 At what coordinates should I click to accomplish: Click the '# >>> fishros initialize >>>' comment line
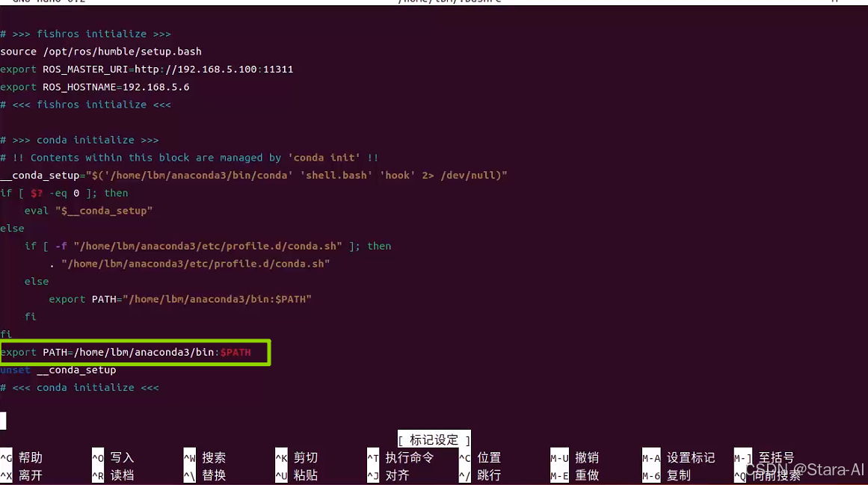point(86,34)
